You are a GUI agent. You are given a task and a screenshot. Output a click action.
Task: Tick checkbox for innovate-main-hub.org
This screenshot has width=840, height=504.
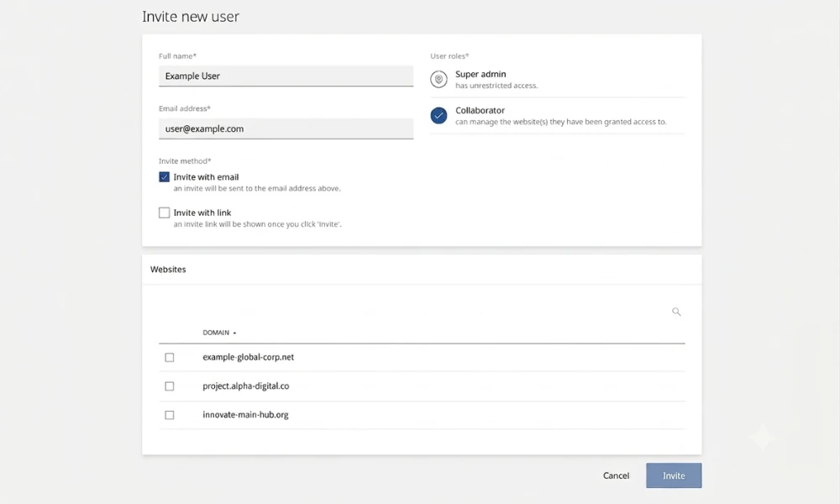tap(170, 415)
